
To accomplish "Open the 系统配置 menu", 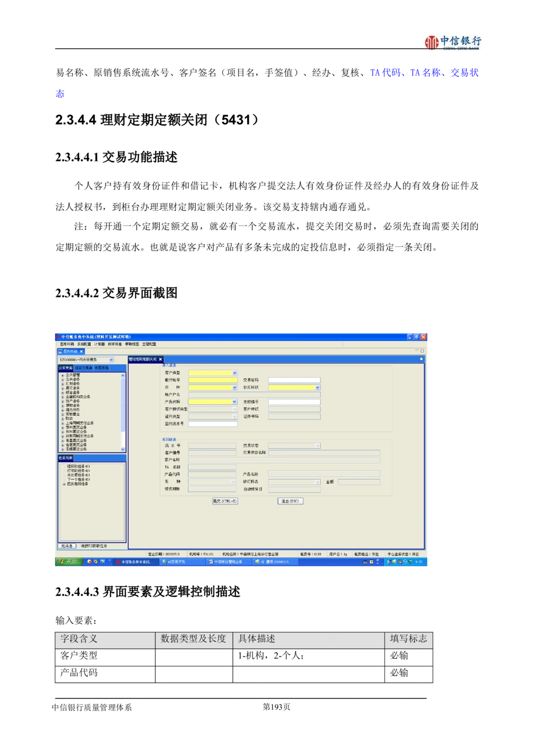I will click(x=84, y=345).
